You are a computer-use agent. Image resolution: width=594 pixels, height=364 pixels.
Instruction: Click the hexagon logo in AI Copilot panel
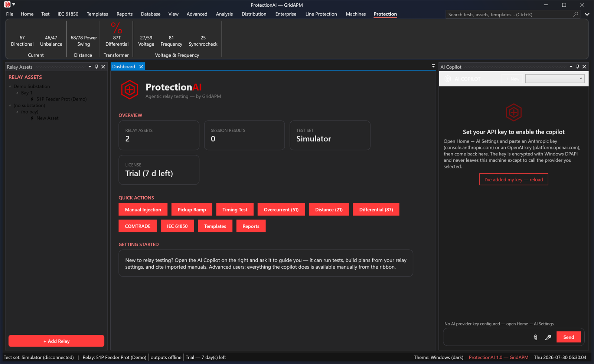(514, 112)
